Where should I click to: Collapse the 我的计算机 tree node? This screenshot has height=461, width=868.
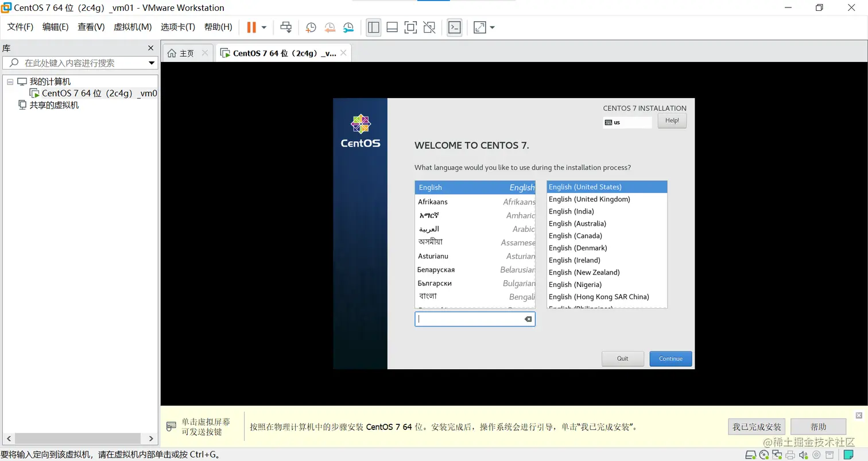(10, 82)
